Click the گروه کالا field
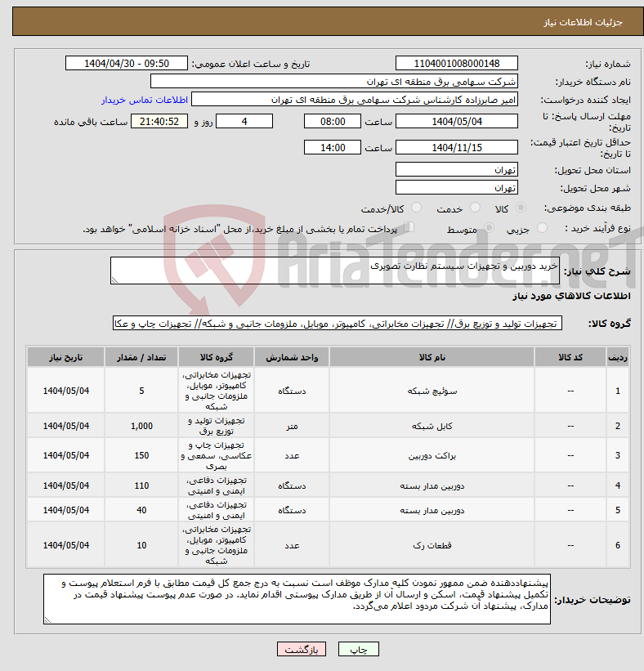The height and width of the screenshot is (671, 644). coord(338,324)
